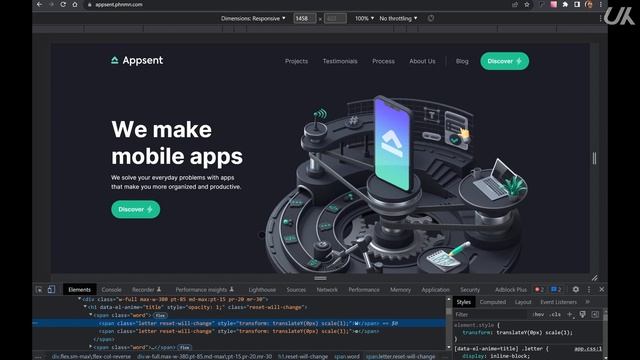640x360 pixels.
Task: Collapse the h1 data-el-anime title node
Action: 85,307
